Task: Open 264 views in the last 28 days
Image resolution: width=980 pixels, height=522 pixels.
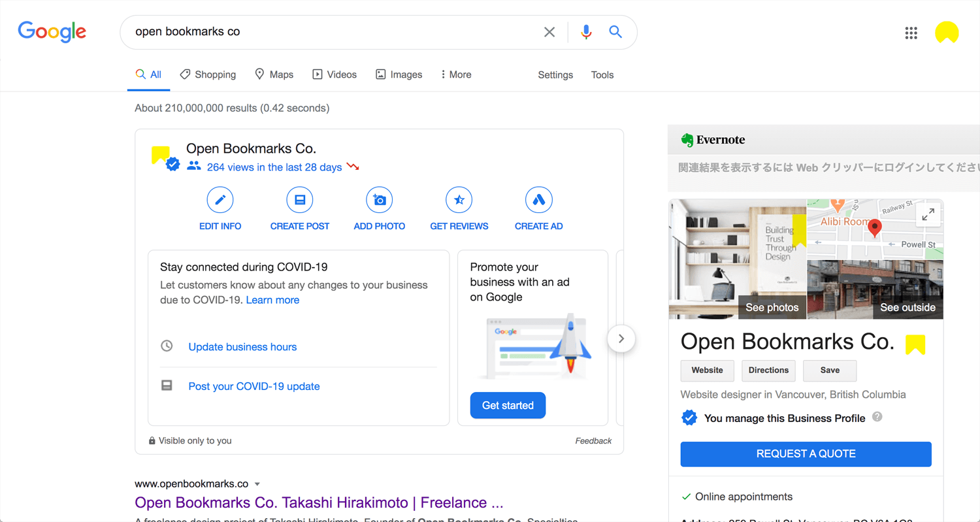Action: click(274, 167)
